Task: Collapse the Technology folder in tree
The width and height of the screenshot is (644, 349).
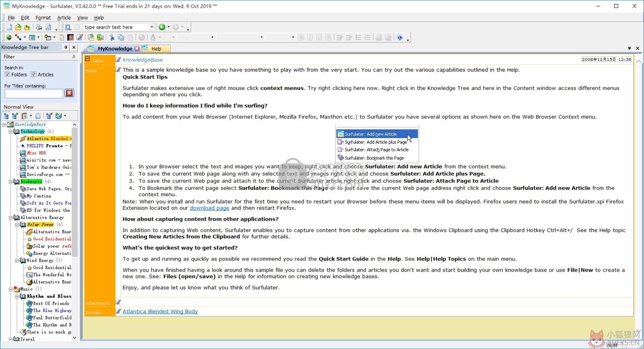Action: coord(11,132)
